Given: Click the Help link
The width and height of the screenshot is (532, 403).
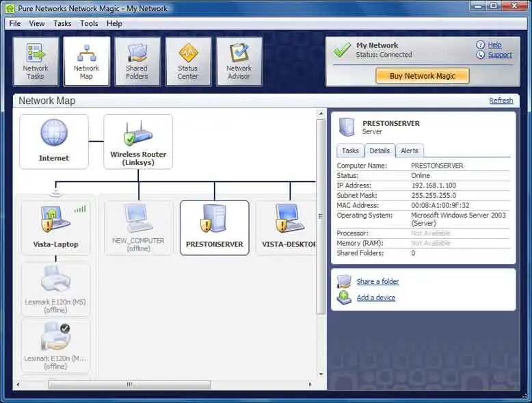Looking at the screenshot, I should tap(494, 44).
